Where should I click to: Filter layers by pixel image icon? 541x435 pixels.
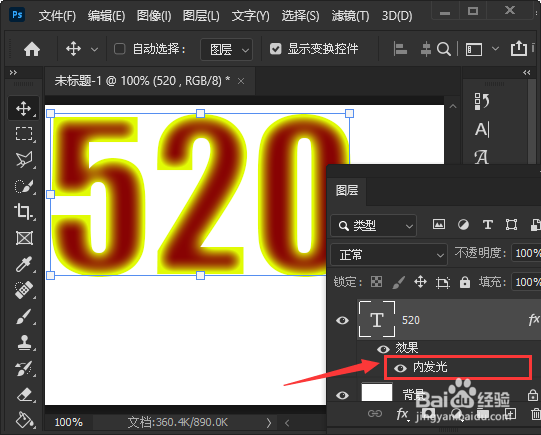pyautogui.click(x=439, y=225)
